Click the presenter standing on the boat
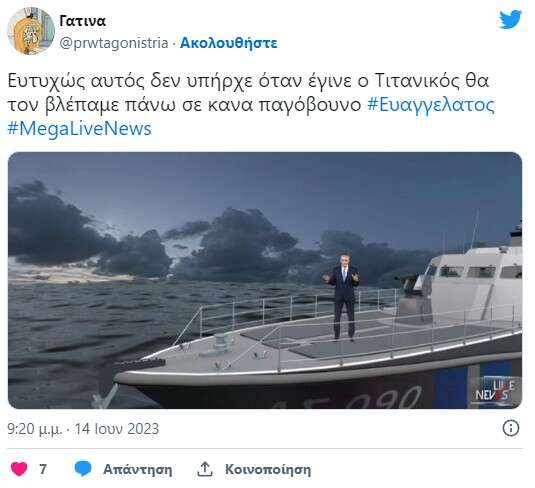Image resolution: width=535 pixels, height=488 pixels. click(342, 297)
